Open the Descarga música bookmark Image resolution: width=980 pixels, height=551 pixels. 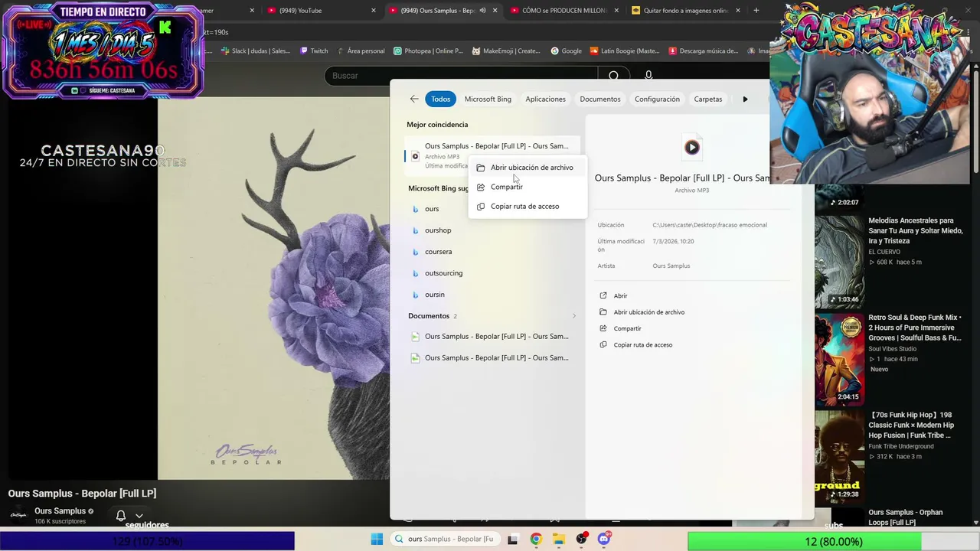(704, 51)
